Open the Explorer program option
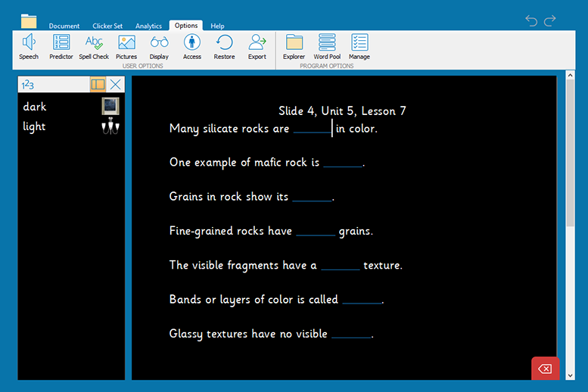 [294, 46]
